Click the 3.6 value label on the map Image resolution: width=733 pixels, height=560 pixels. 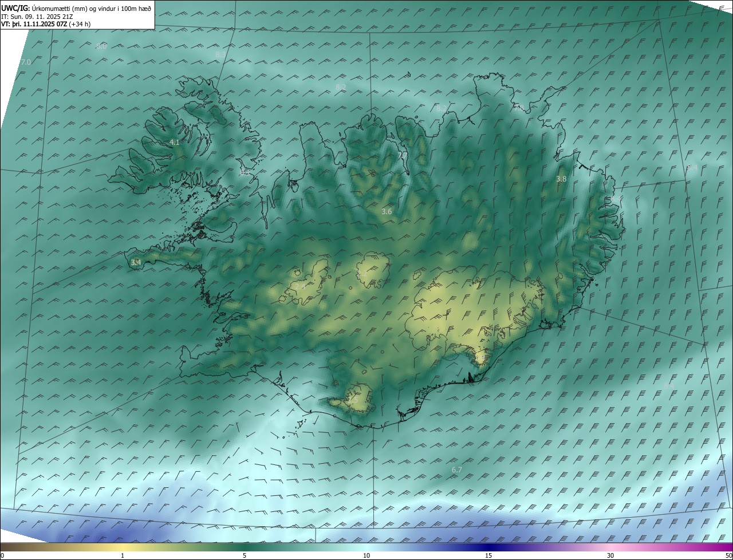pyautogui.click(x=387, y=212)
